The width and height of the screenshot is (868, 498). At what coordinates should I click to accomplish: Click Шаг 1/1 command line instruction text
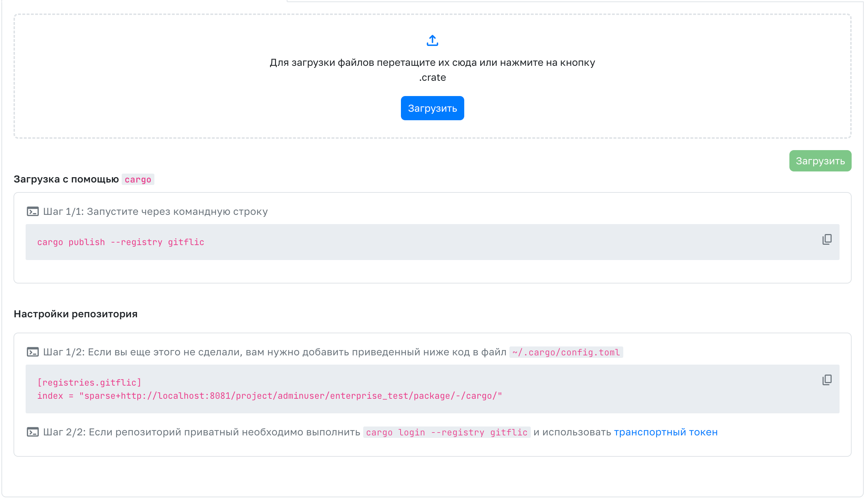pyautogui.click(x=155, y=212)
